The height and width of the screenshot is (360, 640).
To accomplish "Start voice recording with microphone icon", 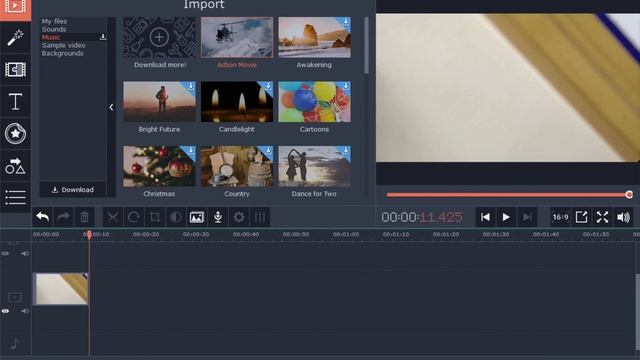I will click(x=218, y=217).
